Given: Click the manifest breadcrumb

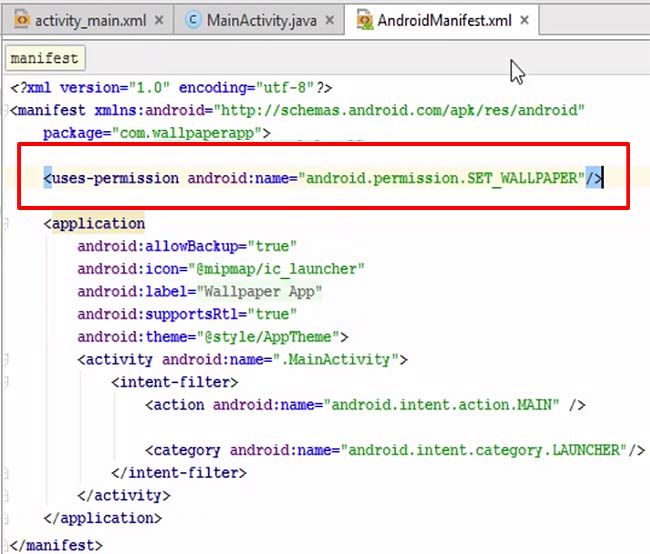Looking at the screenshot, I should point(45,58).
